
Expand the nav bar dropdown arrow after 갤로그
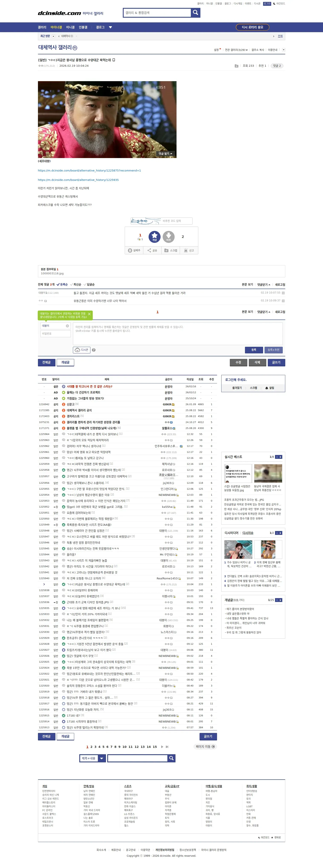[110, 27]
